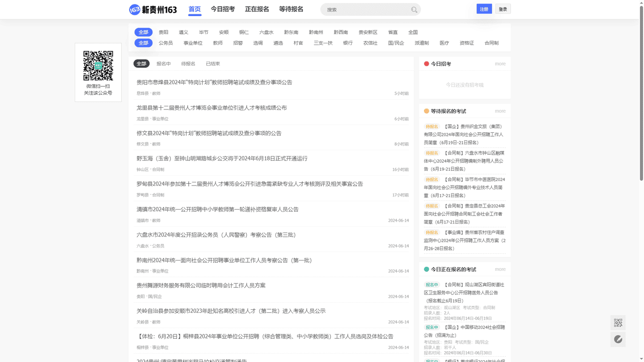Click the WeChat QR code image

click(x=98, y=66)
